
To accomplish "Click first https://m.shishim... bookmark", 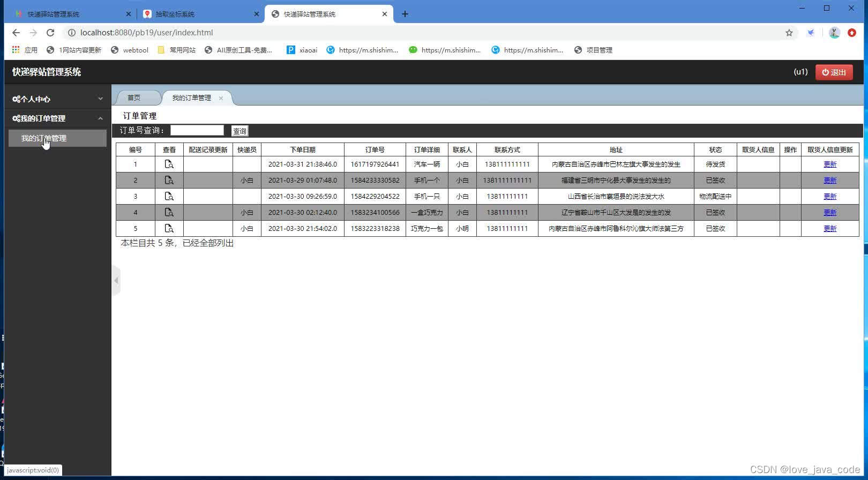I will (362, 50).
